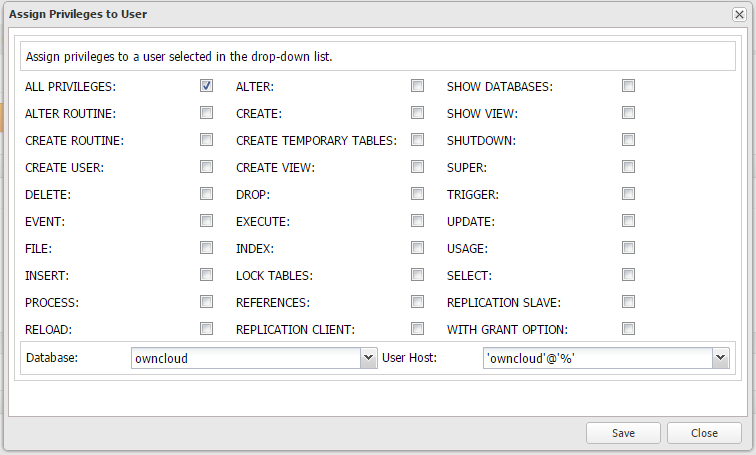Close the Assign Privileges dialog with X icon
The height and width of the screenshot is (455, 756).
click(x=739, y=15)
